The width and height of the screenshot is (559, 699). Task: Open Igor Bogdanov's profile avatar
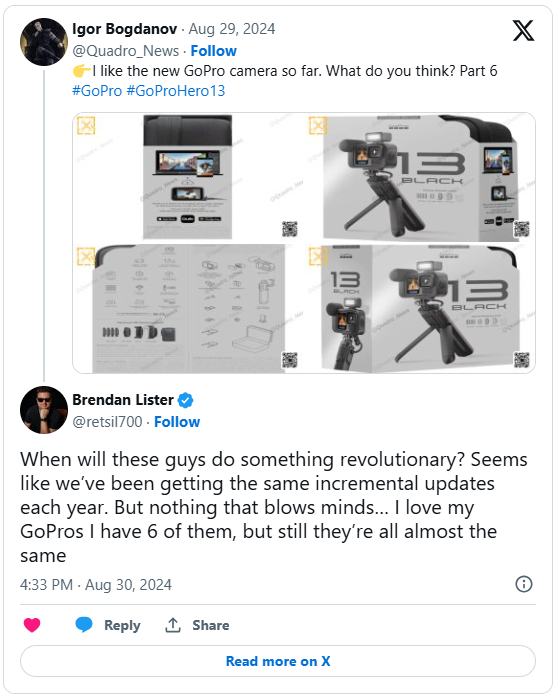pyautogui.click(x=44, y=42)
